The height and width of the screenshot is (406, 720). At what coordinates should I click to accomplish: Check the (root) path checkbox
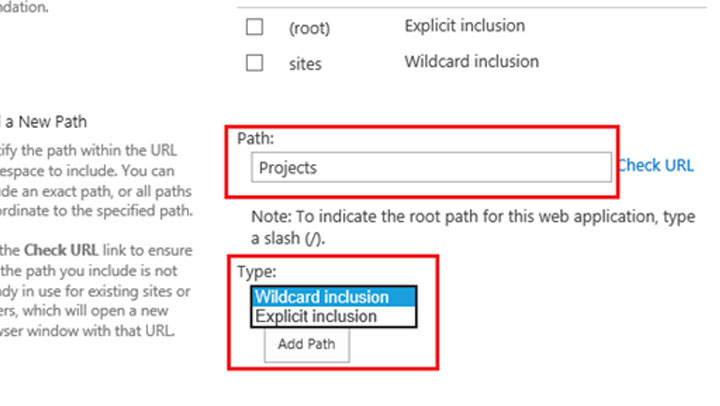255,27
